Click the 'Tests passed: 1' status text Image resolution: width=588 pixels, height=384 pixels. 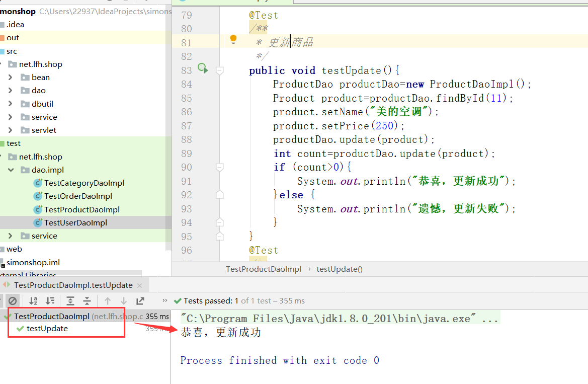[x=211, y=300]
